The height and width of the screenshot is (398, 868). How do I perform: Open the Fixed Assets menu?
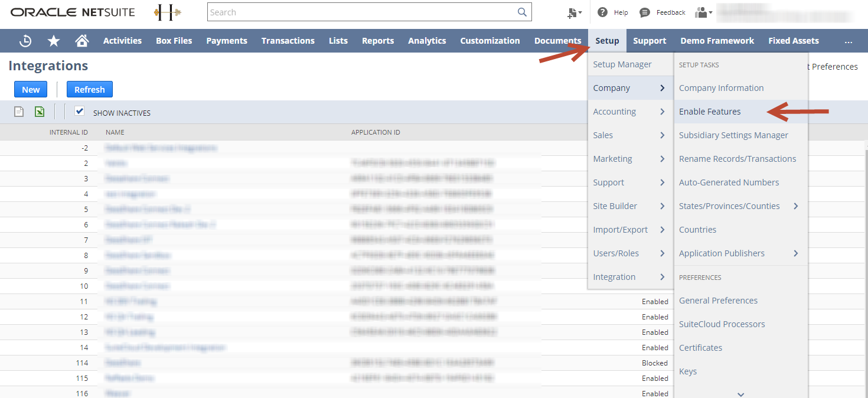[794, 41]
